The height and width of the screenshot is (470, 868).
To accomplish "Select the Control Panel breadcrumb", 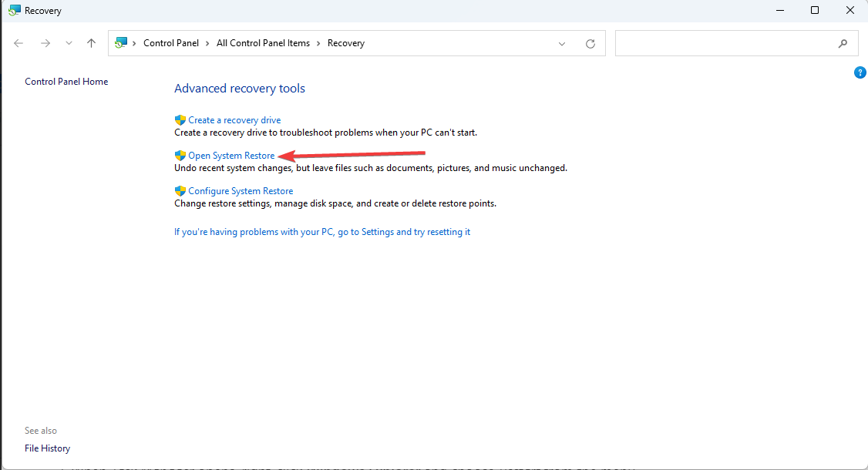I will [171, 43].
